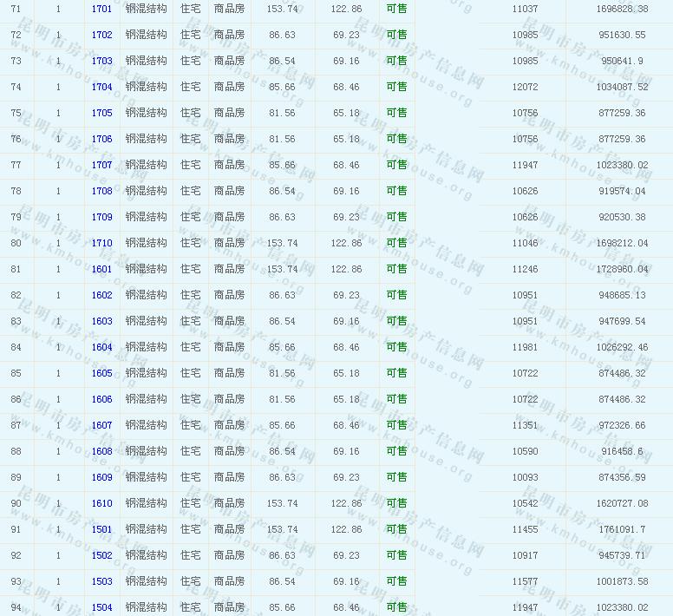Select total price 1620727.08 cell
This screenshot has width=673, height=616.
coord(621,503)
